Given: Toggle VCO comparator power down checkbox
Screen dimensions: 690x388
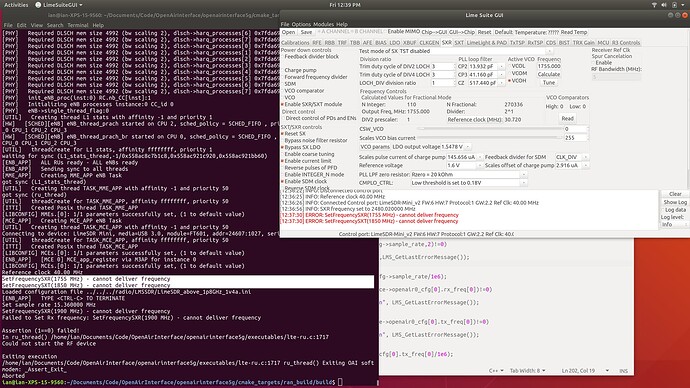Looking at the screenshot, I should point(304,91).
